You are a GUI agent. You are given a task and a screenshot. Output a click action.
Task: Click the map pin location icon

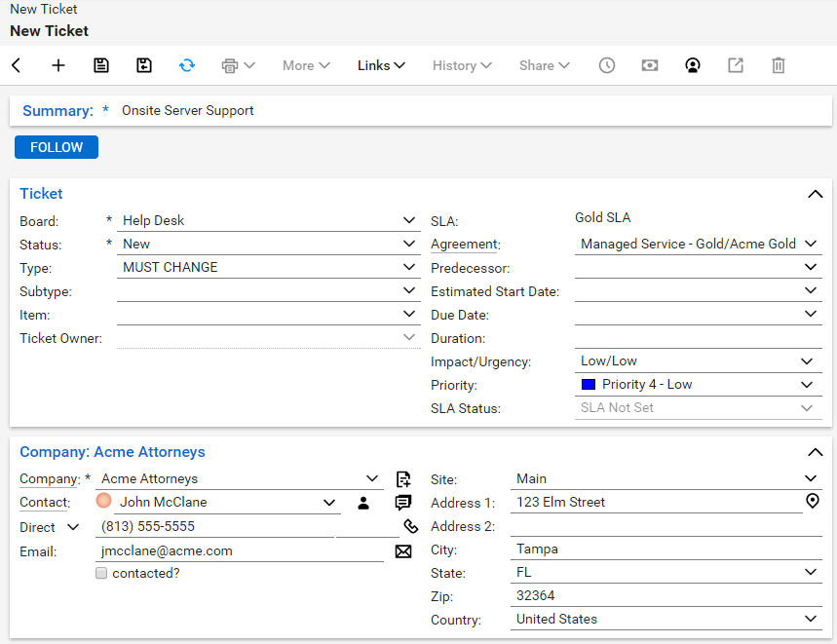[813, 502]
